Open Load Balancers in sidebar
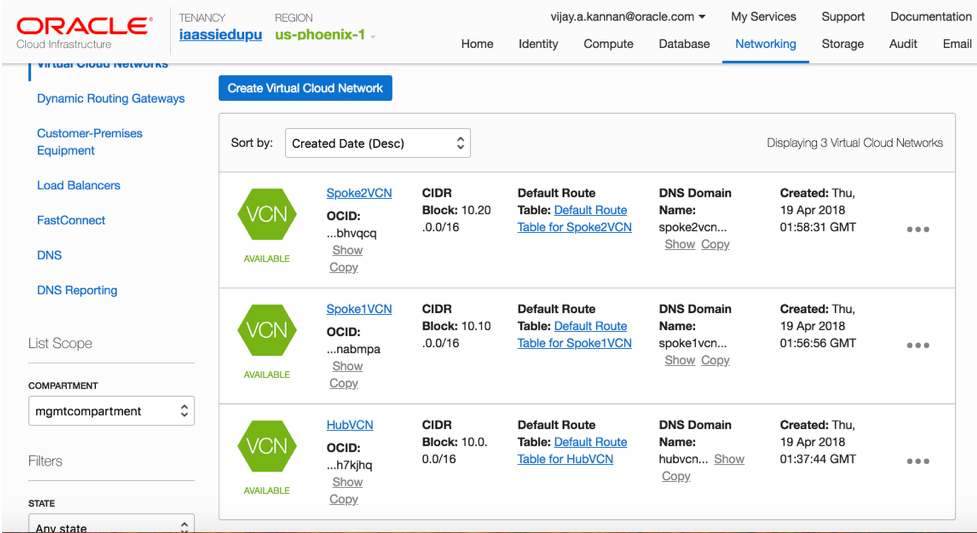Image resolution: width=977 pixels, height=533 pixels. point(79,185)
